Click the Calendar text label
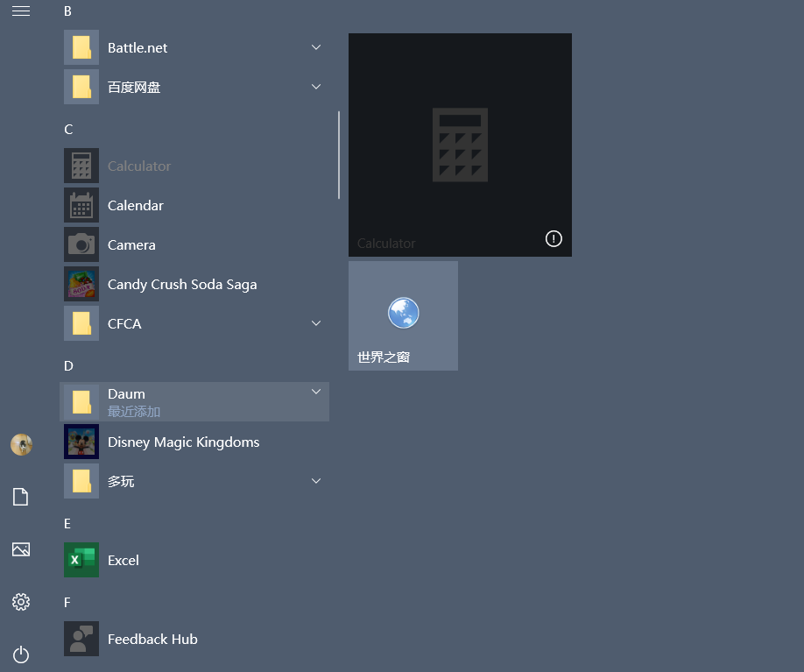 (x=136, y=206)
